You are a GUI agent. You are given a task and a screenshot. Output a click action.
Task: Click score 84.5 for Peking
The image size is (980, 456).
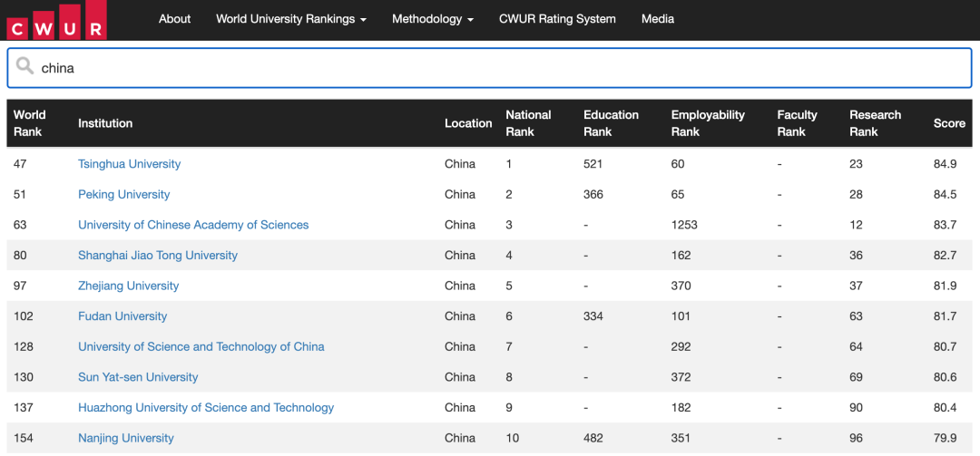point(945,194)
